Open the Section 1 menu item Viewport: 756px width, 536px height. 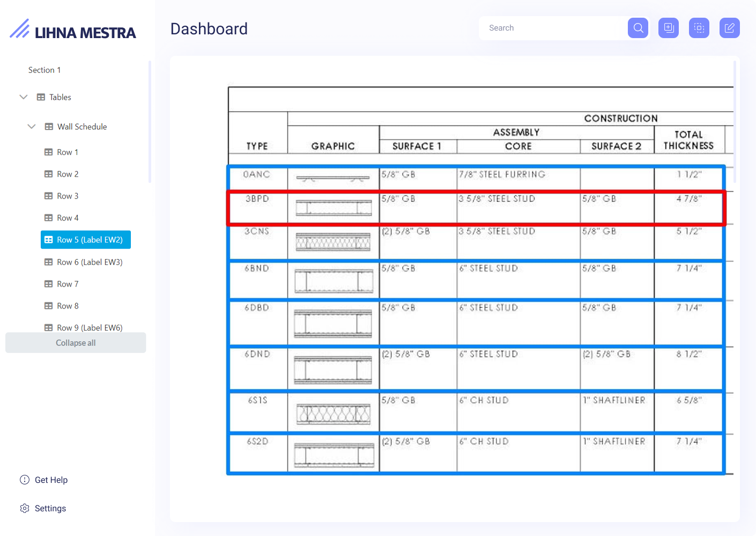tap(44, 70)
